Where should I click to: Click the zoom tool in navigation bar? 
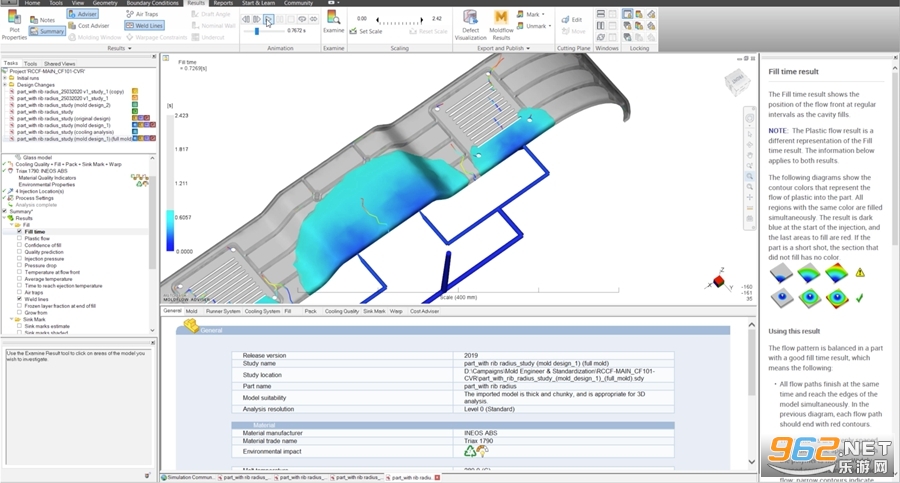(750, 177)
